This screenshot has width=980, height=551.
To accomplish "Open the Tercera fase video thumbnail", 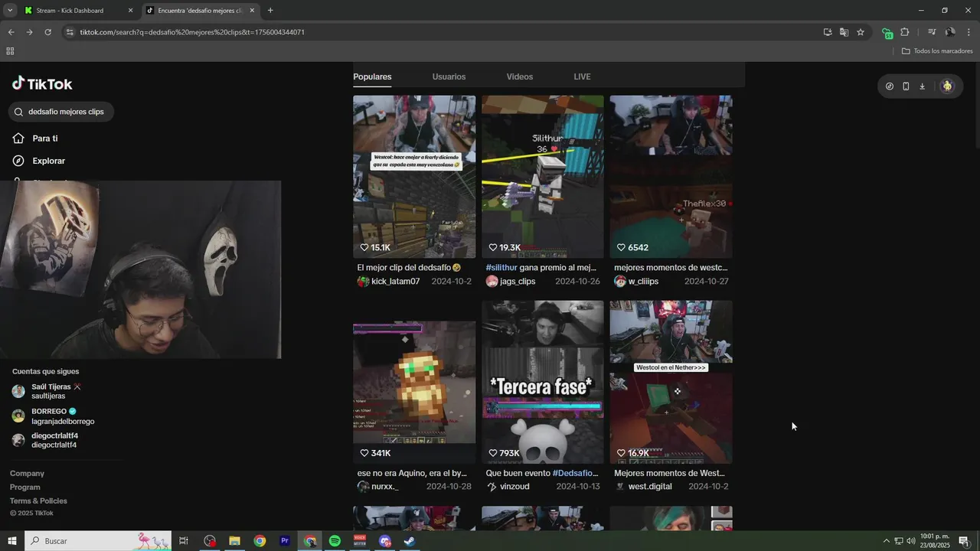I will pos(542,382).
